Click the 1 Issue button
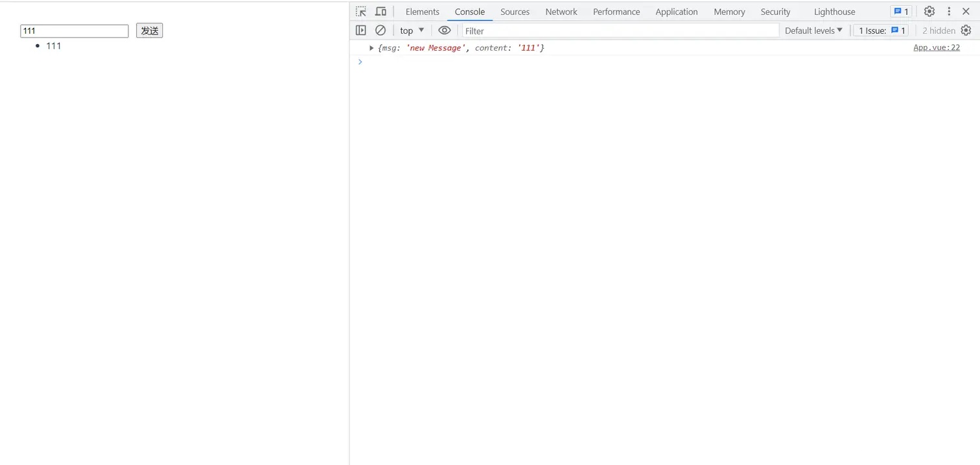Image resolution: width=980 pixels, height=465 pixels. coord(881,30)
